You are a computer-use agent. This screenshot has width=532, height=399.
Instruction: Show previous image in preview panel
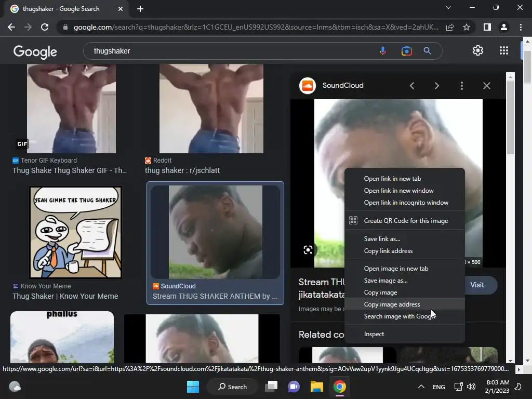point(412,86)
